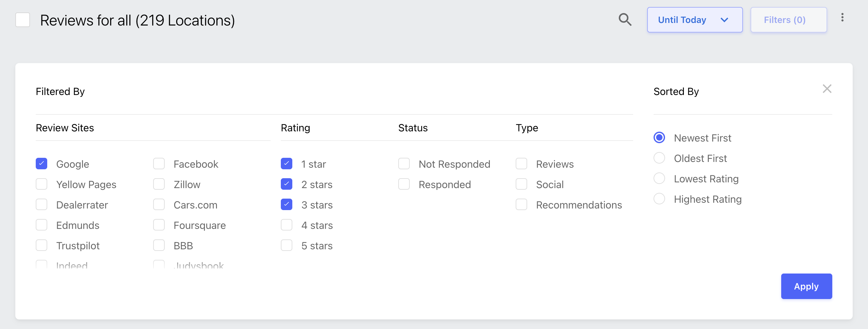
Task: Select the Responded status checkbox
Action: (404, 184)
